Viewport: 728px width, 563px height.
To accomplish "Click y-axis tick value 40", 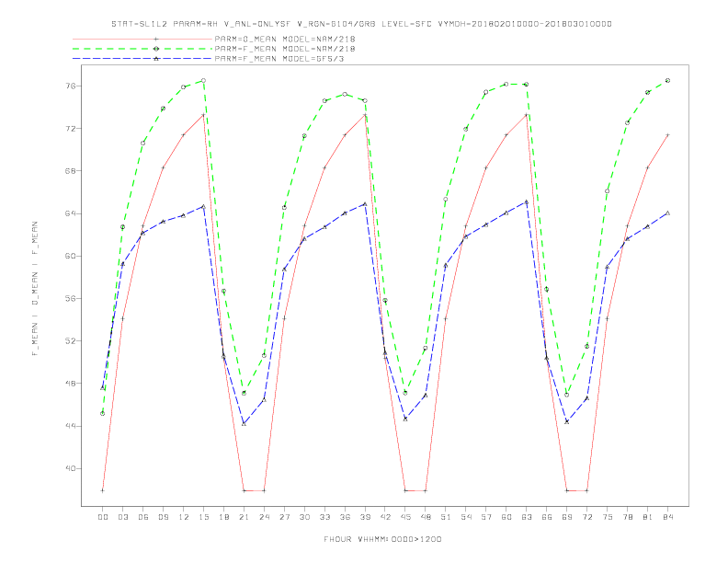I will (70, 468).
